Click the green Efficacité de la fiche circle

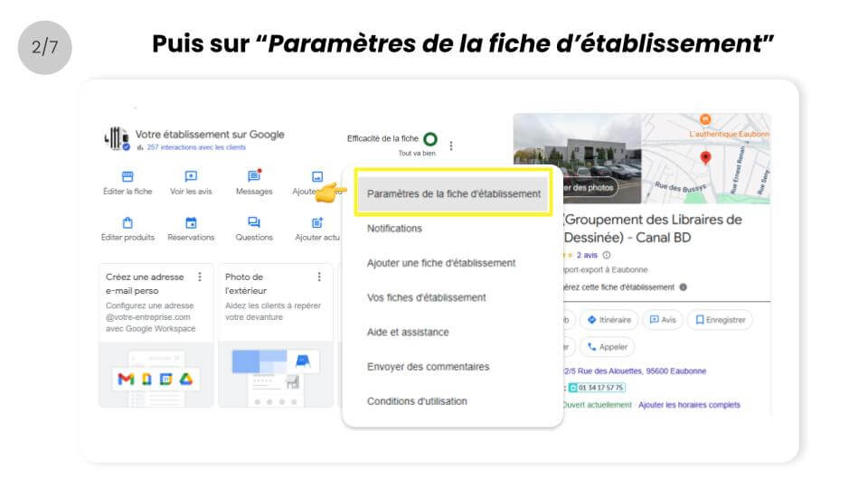click(x=430, y=139)
